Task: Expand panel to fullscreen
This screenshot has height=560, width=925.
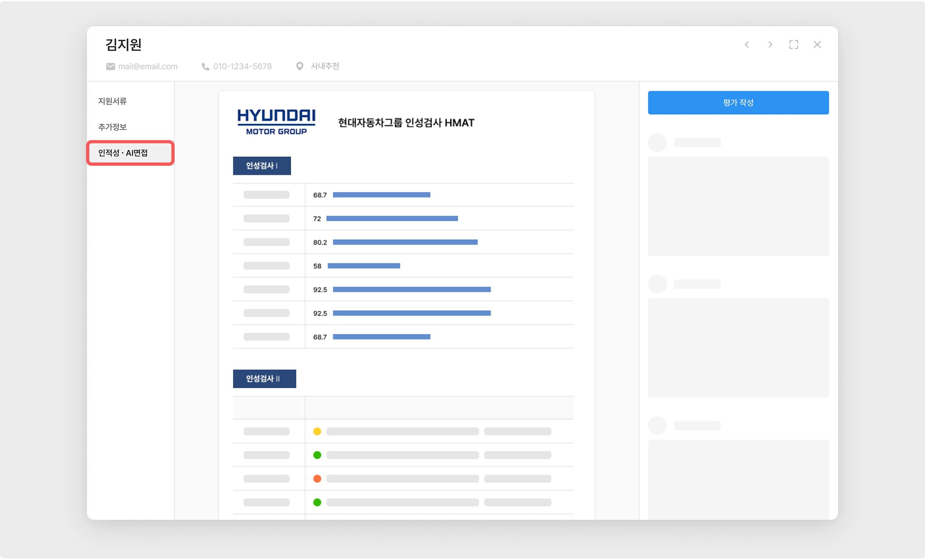Action: (794, 44)
